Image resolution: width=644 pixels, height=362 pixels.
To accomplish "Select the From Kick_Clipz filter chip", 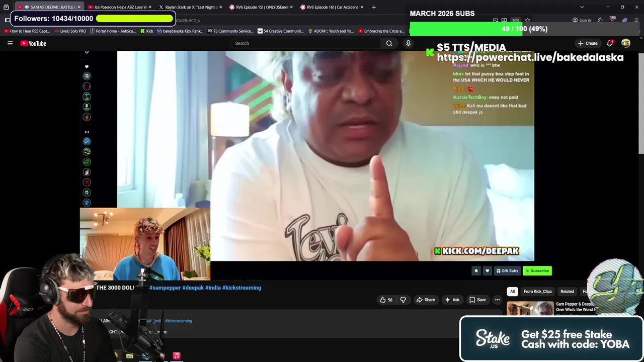I will (537, 291).
